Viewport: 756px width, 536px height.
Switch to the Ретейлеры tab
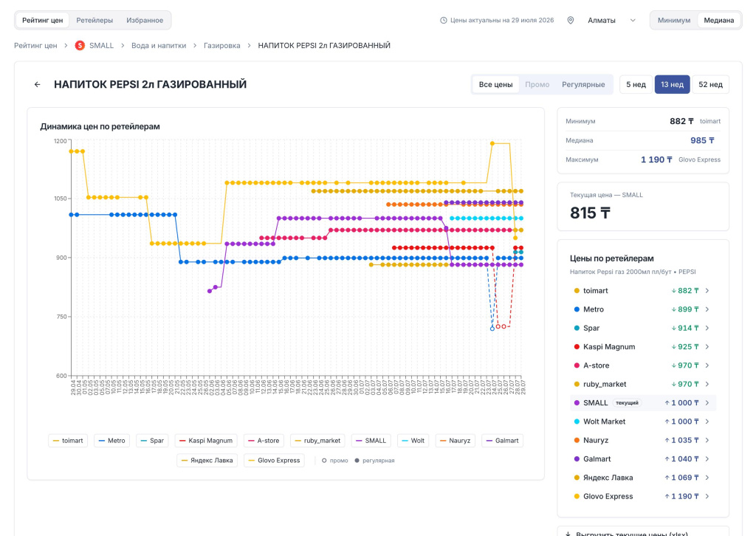coord(94,20)
